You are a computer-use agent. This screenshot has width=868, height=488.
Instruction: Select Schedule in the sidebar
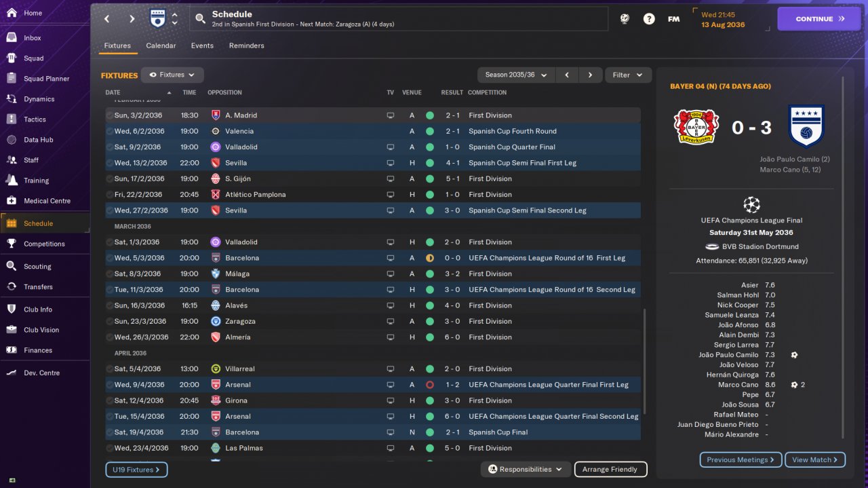point(45,223)
